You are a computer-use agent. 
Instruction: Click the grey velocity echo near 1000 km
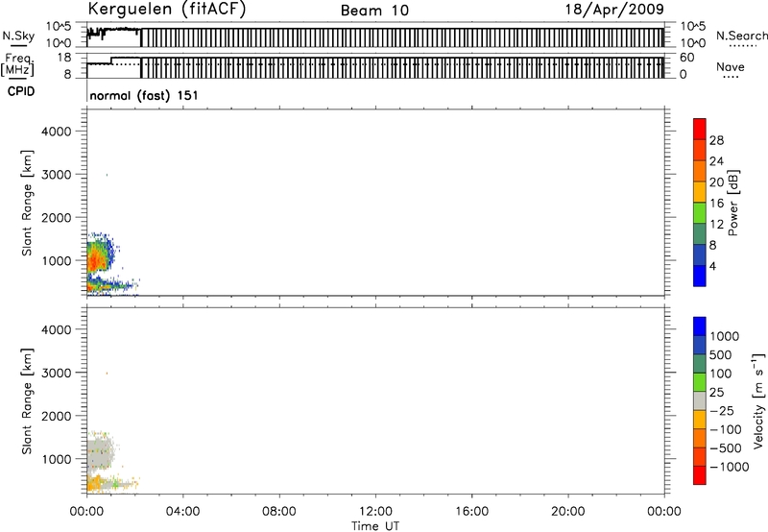(100, 453)
